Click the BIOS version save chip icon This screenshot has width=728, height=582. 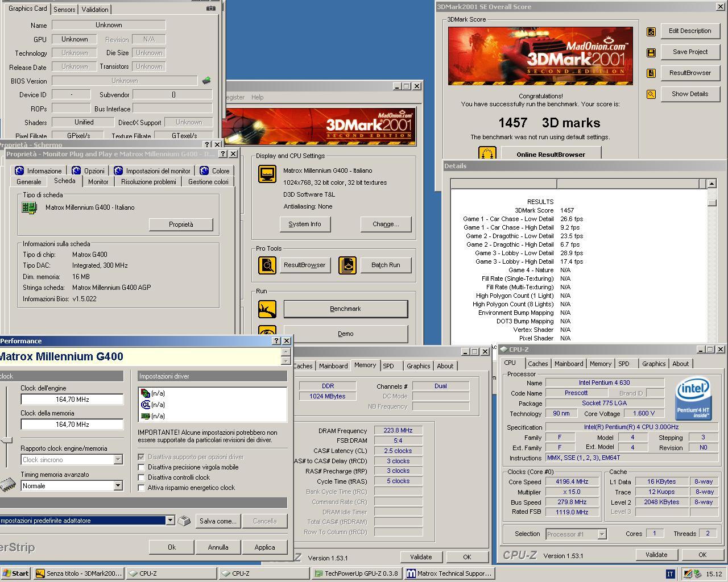point(206,81)
